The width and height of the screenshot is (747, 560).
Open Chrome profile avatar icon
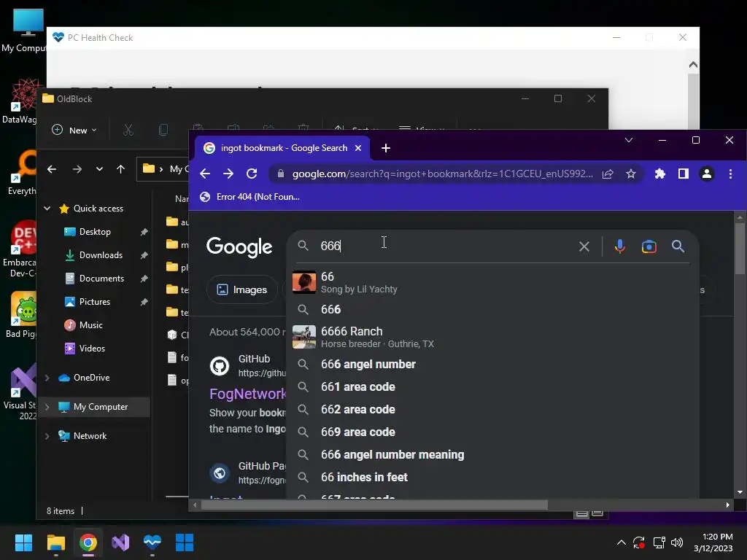pyautogui.click(x=706, y=174)
